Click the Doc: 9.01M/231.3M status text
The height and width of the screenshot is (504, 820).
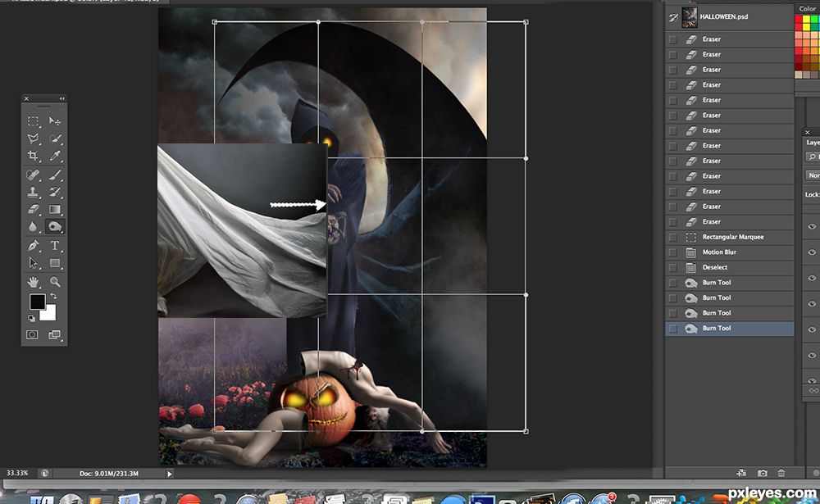click(x=109, y=474)
